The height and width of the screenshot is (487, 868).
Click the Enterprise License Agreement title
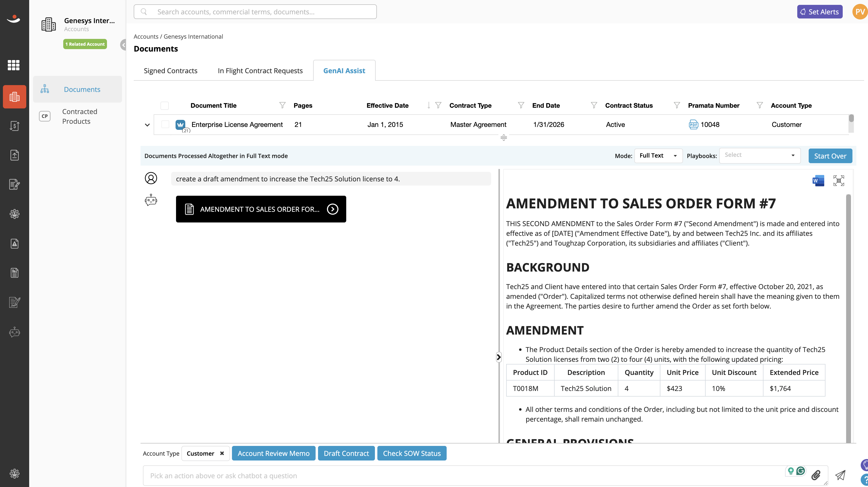237,125
